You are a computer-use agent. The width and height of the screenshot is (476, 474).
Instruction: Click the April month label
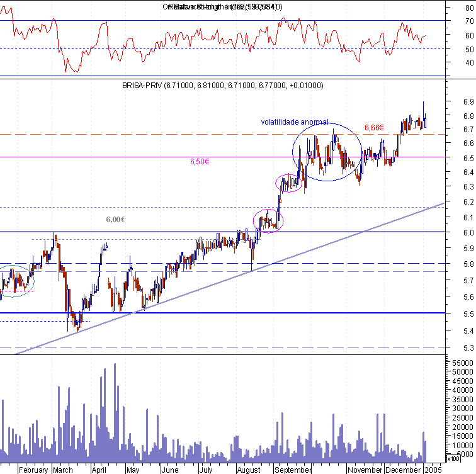[99, 470]
